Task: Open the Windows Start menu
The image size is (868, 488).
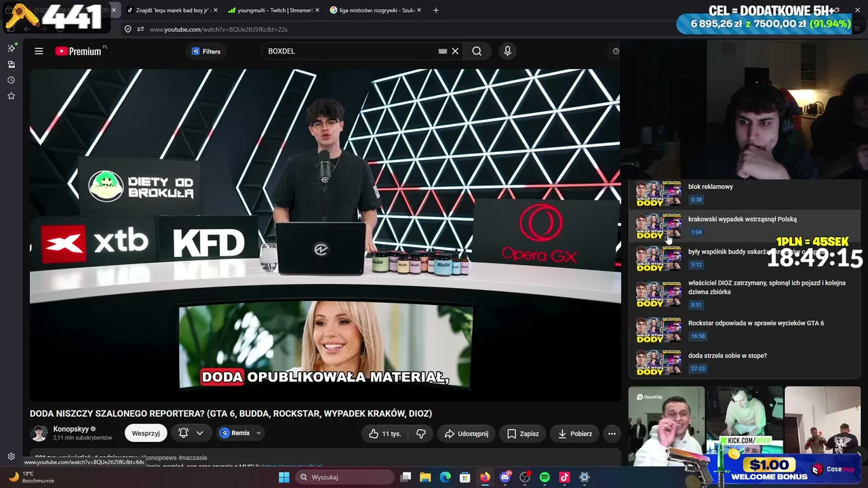Action: [x=284, y=477]
